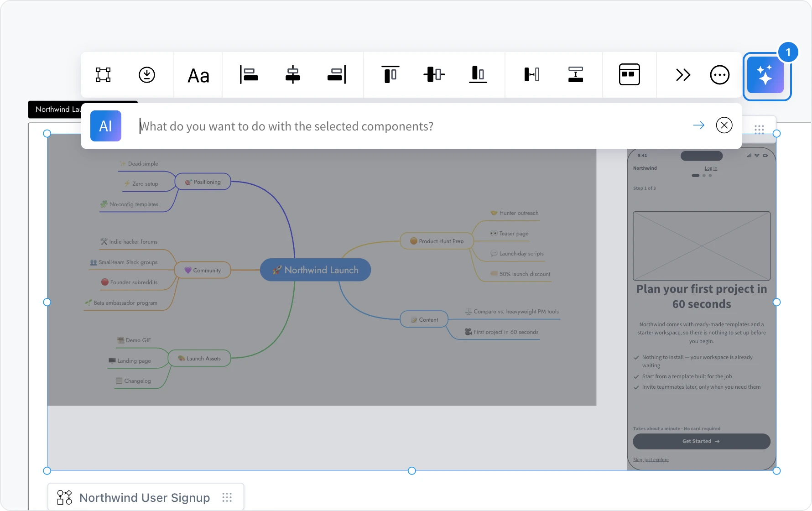Viewport: 812px width, 511px height.
Task: Select the Positioning mind map node
Action: coord(203,182)
